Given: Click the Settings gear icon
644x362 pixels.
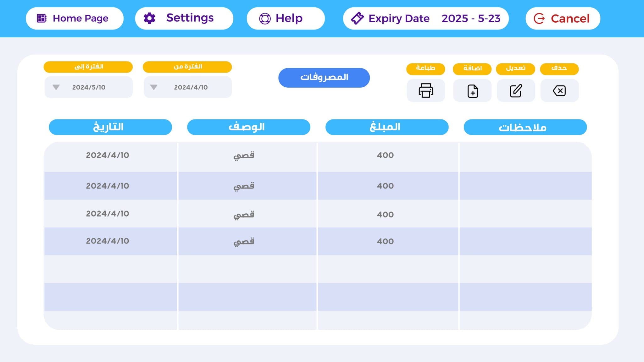Looking at the screenshot, I should pos(149,18).
